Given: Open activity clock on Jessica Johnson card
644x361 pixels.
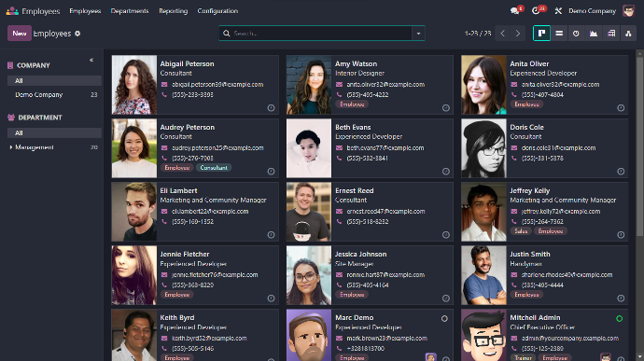Looking at the screenshot, I should click(446, 299).
